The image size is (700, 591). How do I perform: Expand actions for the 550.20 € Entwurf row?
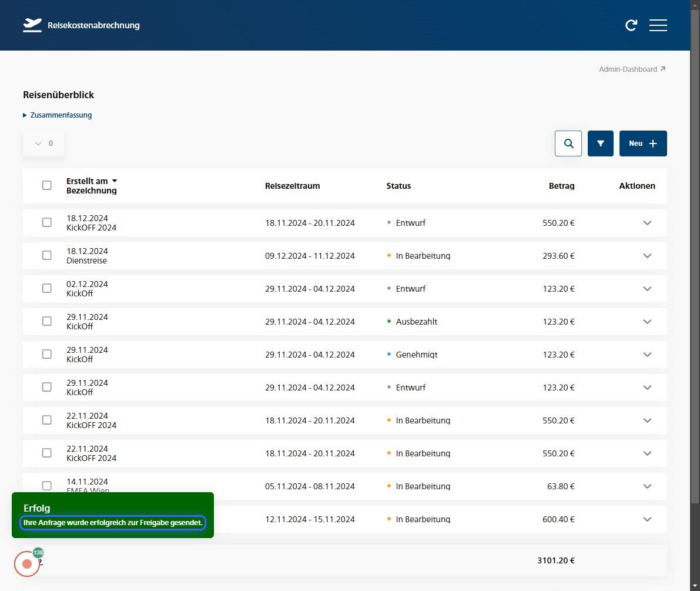pos(647,223)
